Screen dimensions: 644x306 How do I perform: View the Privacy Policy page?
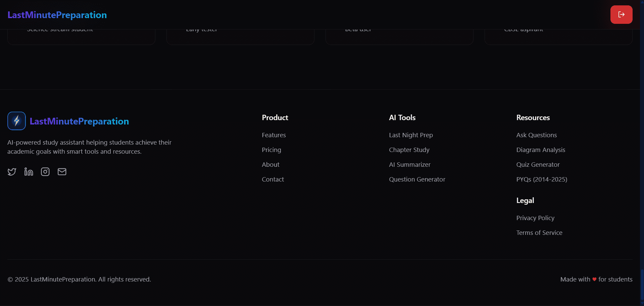(x=535, y=218)
